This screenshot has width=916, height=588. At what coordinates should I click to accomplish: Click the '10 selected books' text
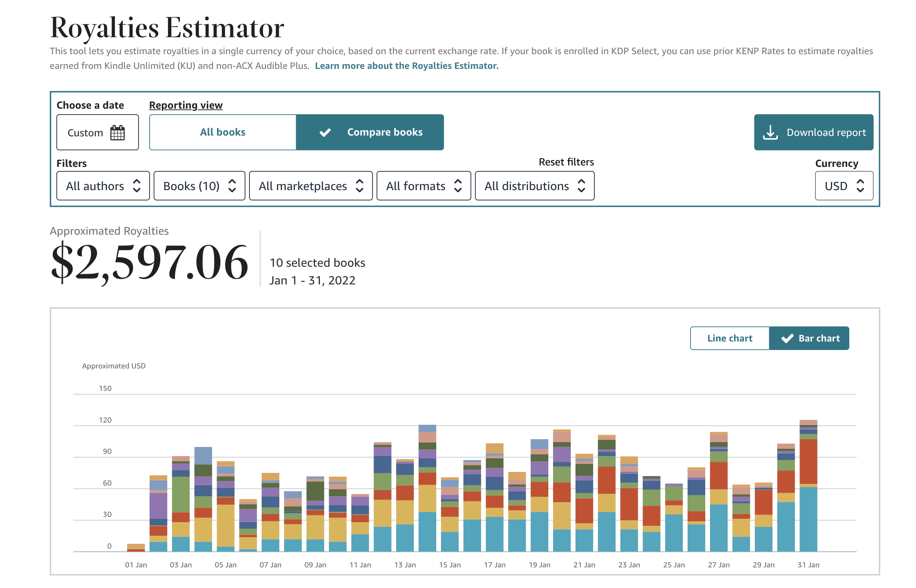click(x=317, y=263)
